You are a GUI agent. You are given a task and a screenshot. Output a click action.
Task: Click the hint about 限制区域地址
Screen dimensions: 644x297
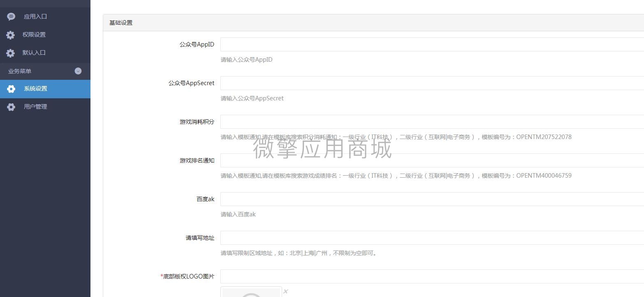tap(299, 253)
